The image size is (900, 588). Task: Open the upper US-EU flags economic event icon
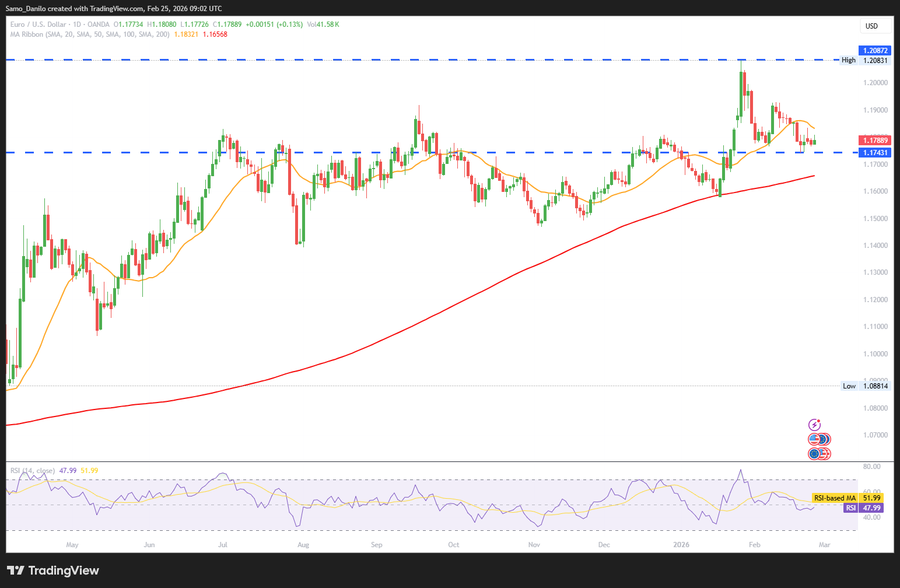(818, 439)
